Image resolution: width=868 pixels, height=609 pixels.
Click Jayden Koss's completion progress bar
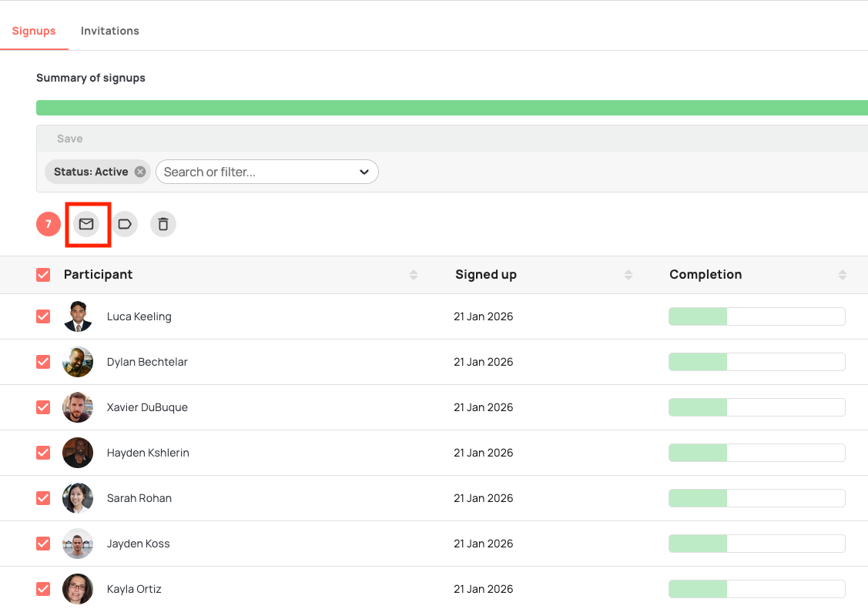click(x=756, y=544)
